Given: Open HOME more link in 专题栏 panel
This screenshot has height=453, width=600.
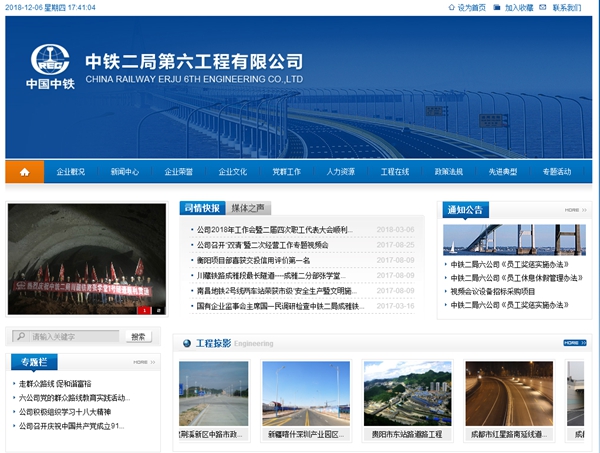Looking at the screenshot, I should coord(140,362).
